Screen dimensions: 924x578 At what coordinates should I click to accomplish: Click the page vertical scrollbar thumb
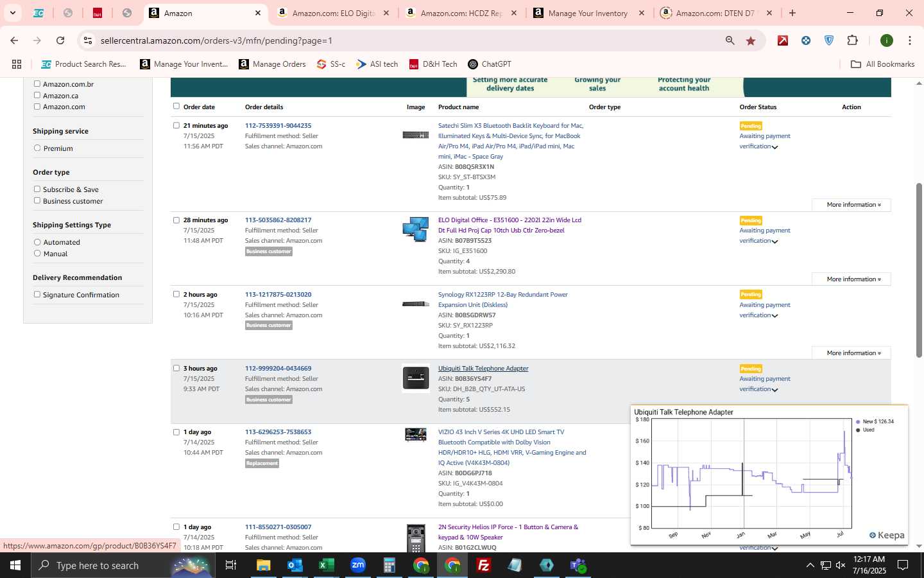tap(919, 270)
